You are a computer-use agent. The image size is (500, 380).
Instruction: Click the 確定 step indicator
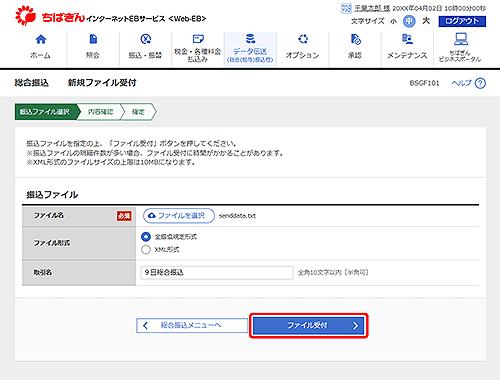138,112
